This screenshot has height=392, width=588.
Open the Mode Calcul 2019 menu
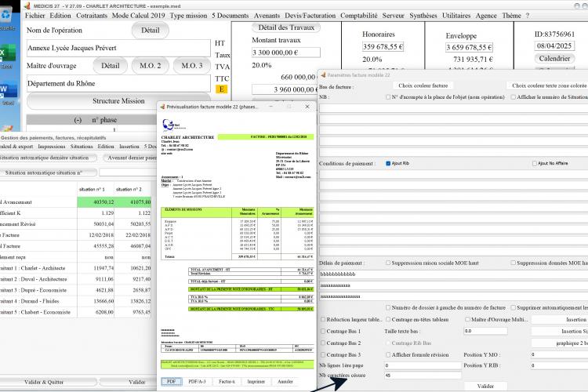pyautogui.click(x=138, y=16)
